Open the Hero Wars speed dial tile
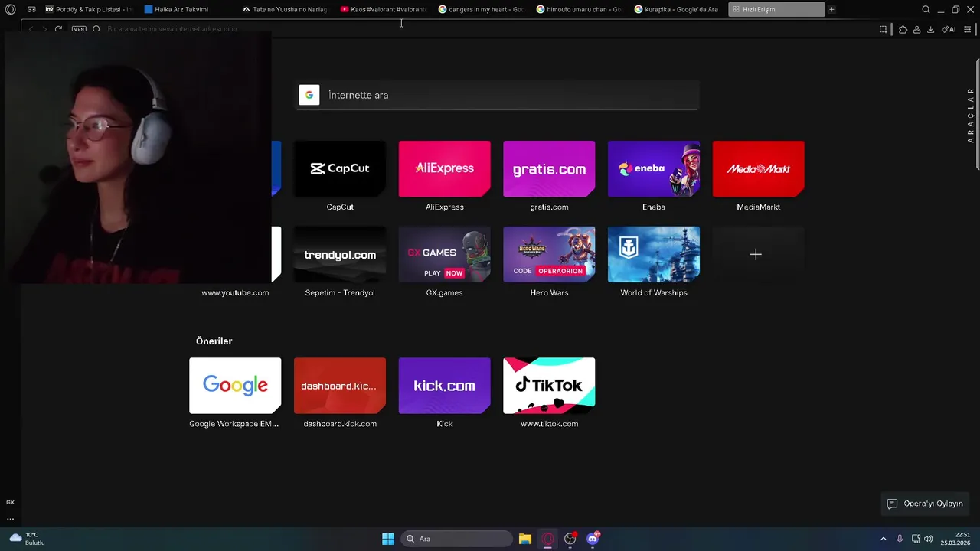Image resolution: width=980 pixels, height=551 pixels. [x=549, y=254]
